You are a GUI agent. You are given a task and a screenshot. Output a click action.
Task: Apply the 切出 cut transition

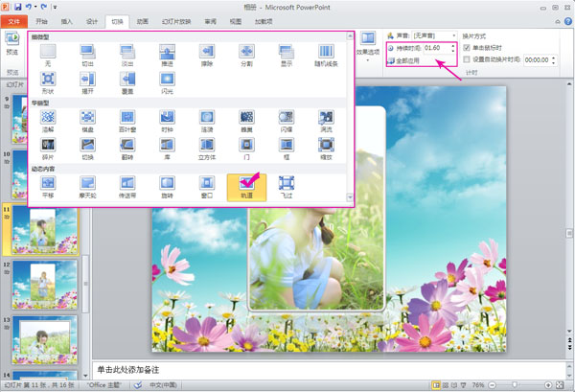click(x=87, y=56)
